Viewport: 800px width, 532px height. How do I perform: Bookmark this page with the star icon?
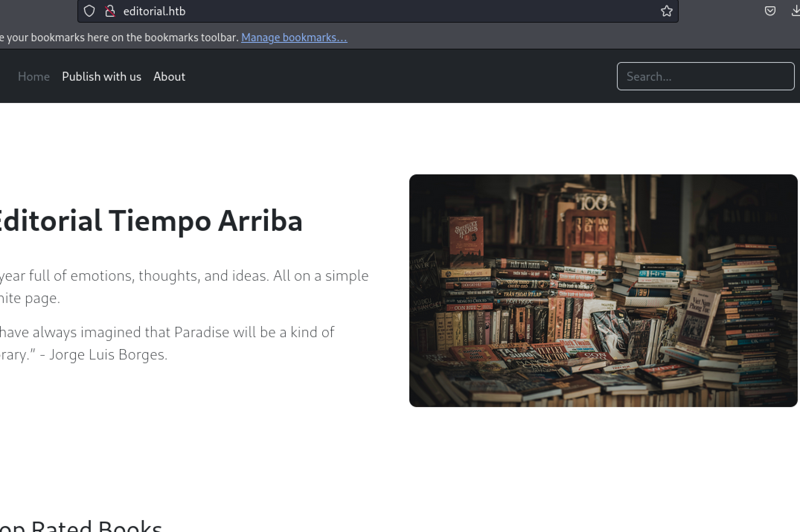point(666,11)
